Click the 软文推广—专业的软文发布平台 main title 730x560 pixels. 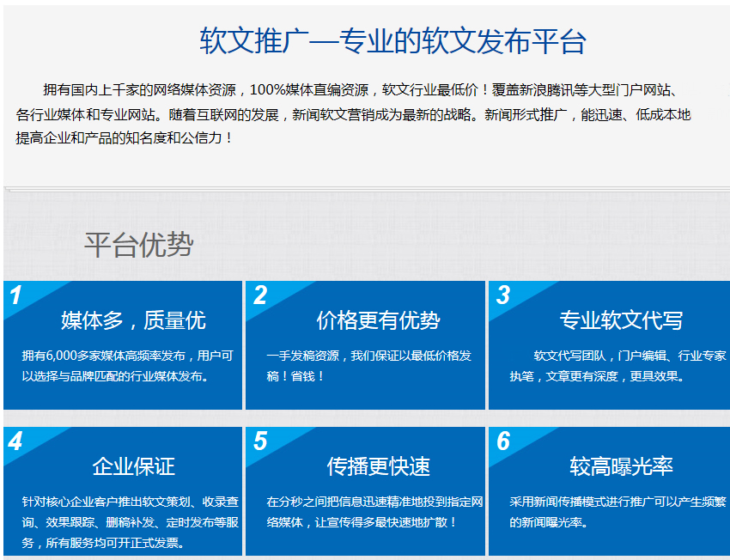click(392, 42)
